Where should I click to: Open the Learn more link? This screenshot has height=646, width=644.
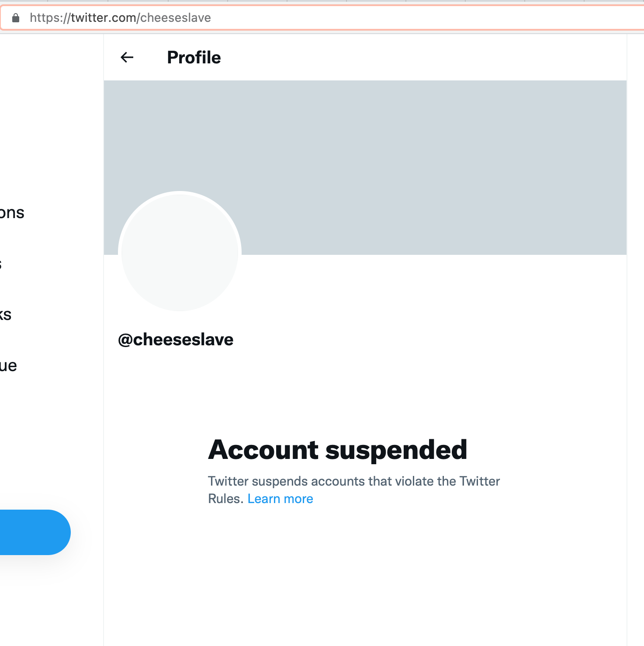(x=280, y=499)
